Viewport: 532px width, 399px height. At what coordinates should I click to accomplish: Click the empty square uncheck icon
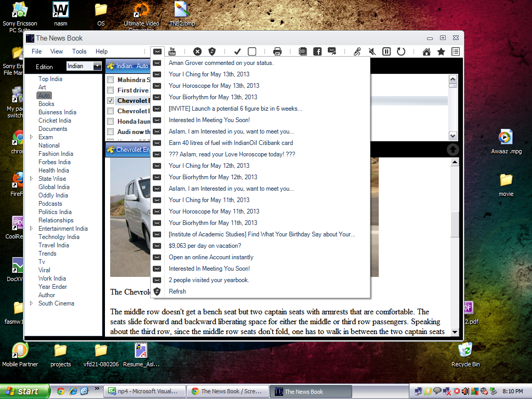tap(252, 51)
